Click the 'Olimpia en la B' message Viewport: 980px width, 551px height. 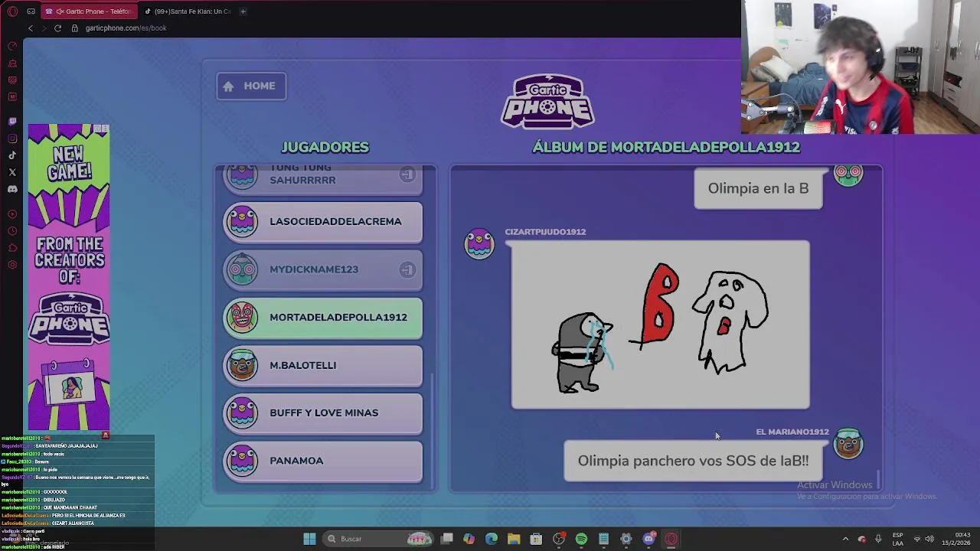[758, 188]
